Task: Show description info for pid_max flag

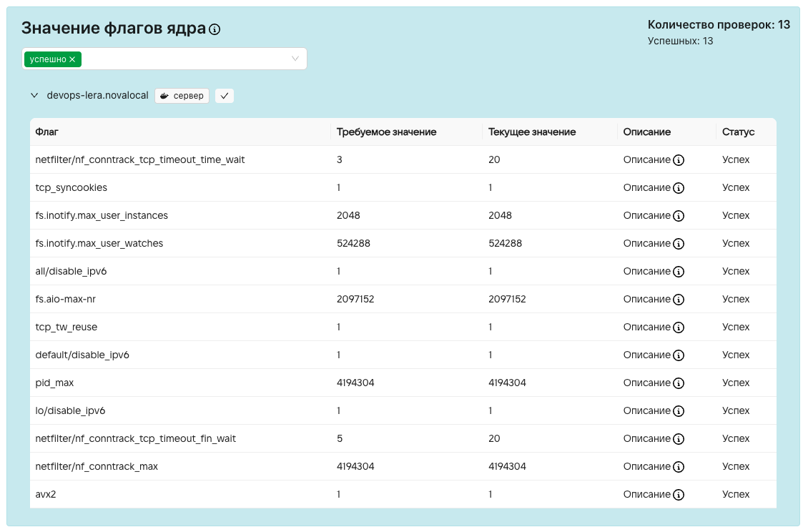Action: pyautogui.click(x=679, y=383)
